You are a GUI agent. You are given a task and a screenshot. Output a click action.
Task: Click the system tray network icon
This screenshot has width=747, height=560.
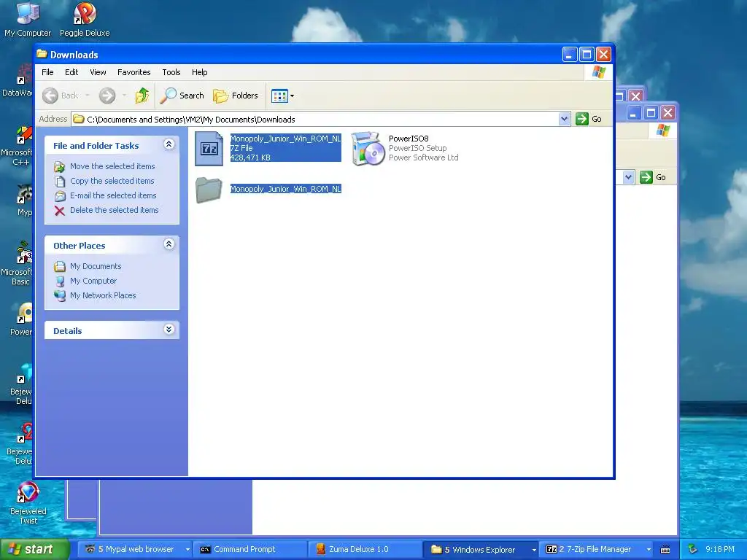click(693, 550)
